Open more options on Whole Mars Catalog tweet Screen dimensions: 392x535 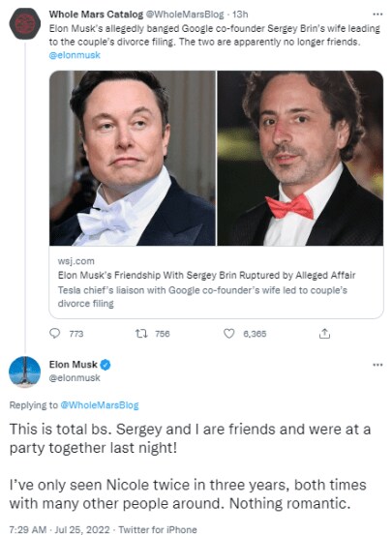click(377, 15)
